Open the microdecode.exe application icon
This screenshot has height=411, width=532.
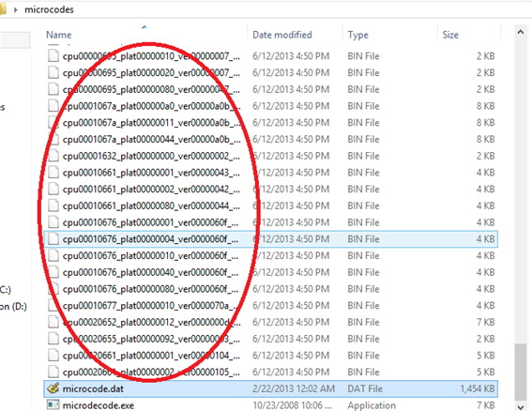[x=53, y=404]
